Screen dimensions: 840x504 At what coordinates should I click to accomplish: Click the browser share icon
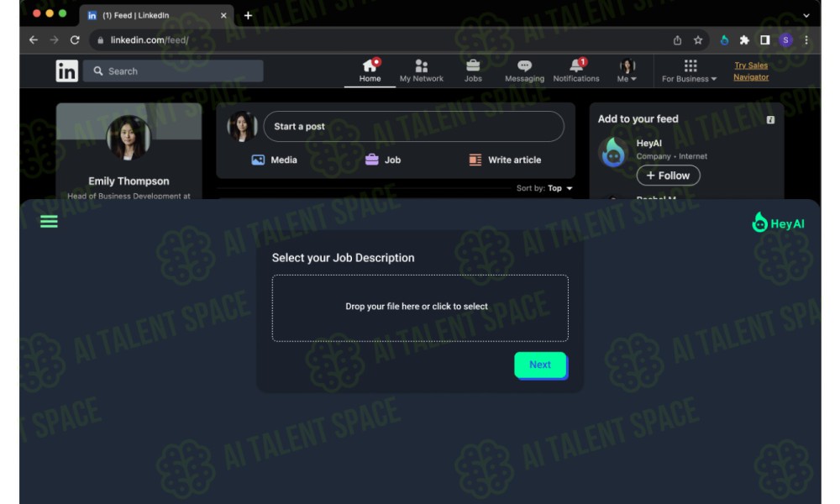click(677, 40)
